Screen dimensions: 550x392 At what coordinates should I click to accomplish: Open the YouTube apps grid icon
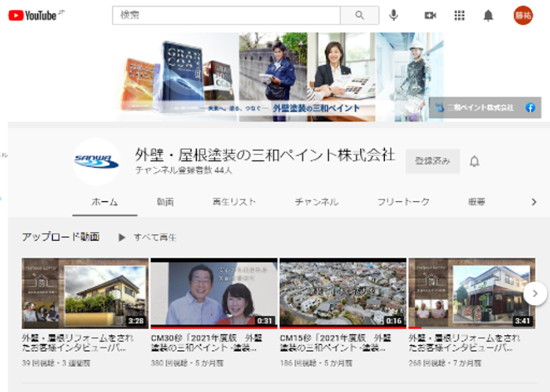tap(460, 16)
